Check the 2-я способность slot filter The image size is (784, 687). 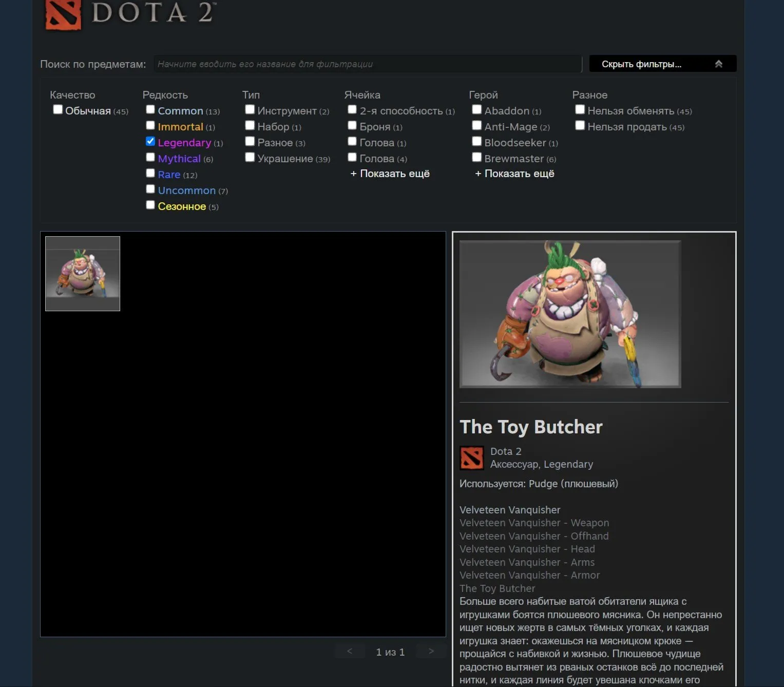[x=352, y=109]
